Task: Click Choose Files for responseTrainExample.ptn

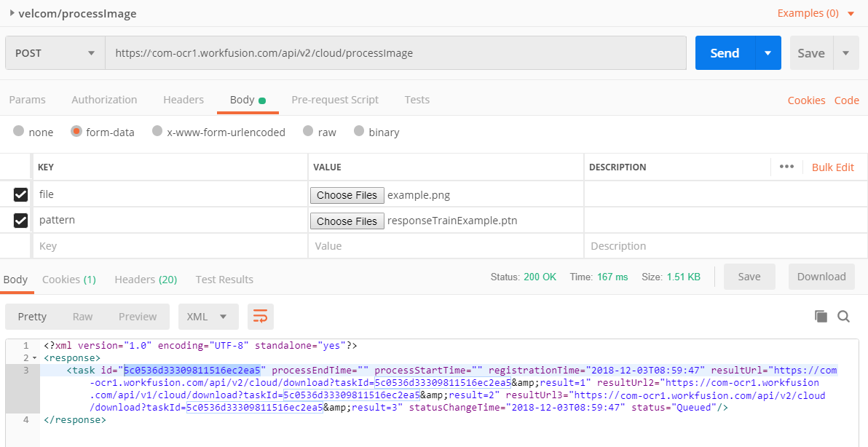Action: [x=347, y=221]
